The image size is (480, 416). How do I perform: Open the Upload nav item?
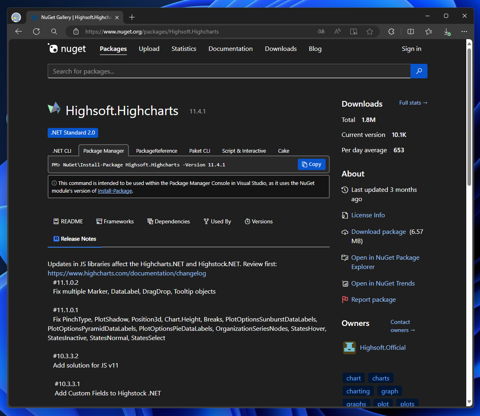point(149,49)
